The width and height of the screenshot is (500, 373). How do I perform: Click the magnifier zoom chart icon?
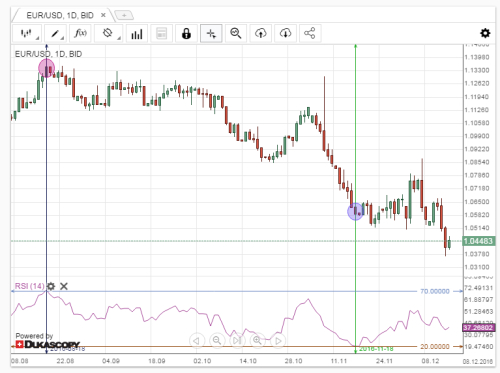point(236,33)
